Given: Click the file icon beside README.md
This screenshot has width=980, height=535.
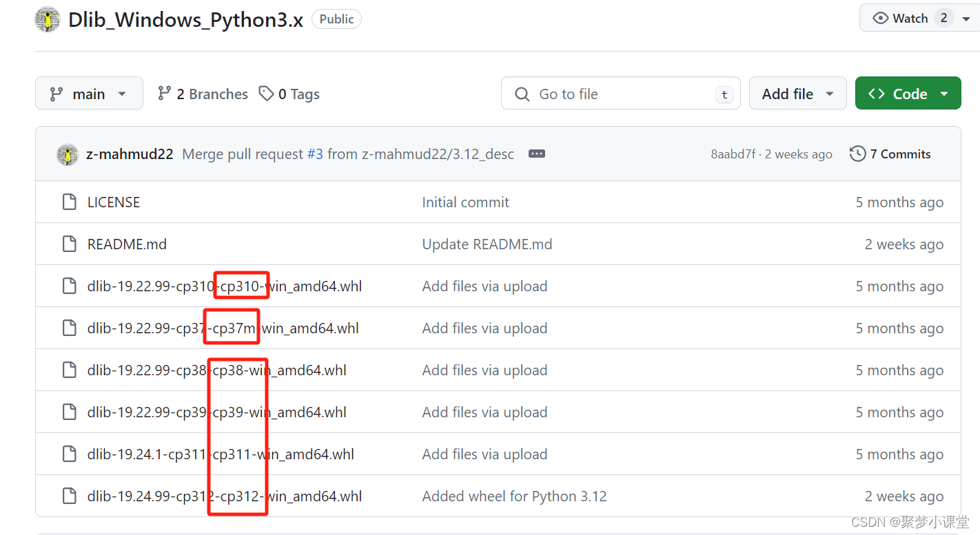Looking at the screenshot, I should [69, 244].
